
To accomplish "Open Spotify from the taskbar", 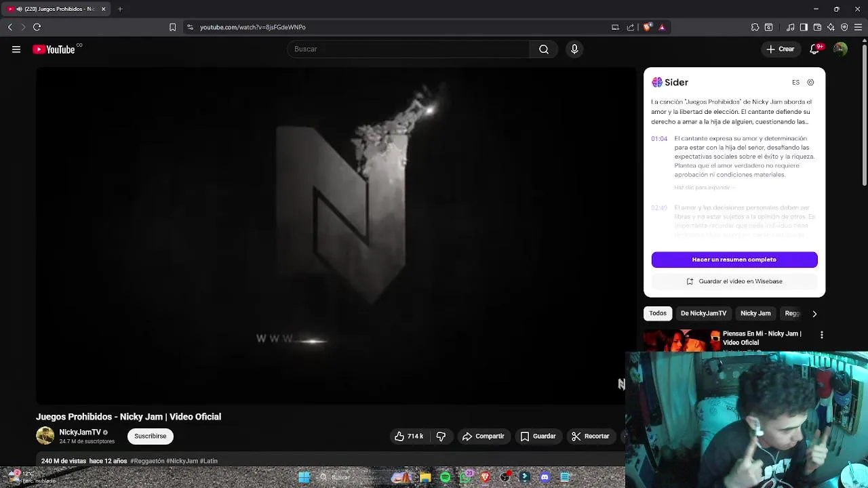I will tap(445, 477).
